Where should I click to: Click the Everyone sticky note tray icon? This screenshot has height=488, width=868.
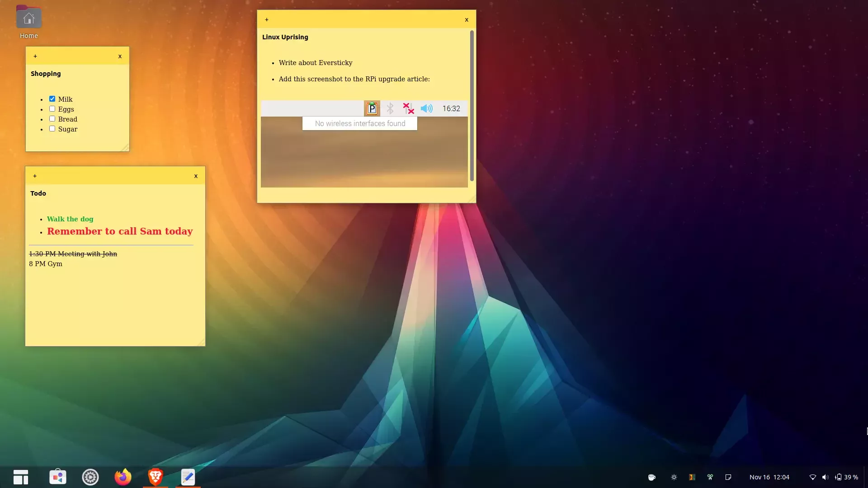tap(728, 477)
